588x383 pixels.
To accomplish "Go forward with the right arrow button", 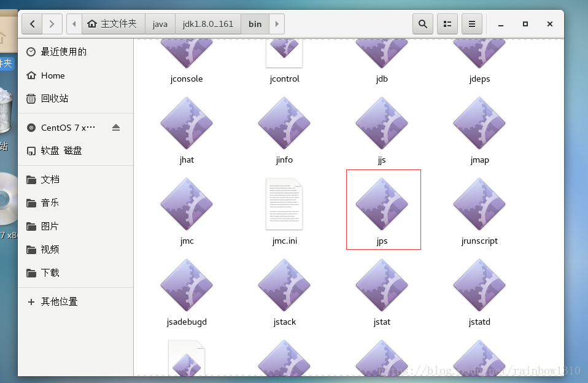I will point(52,24).
